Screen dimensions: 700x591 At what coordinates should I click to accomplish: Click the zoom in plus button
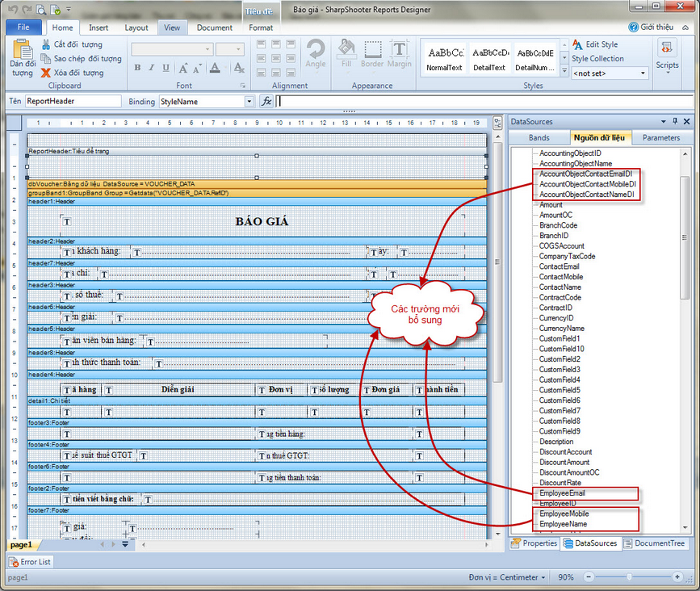pos(677,577)
